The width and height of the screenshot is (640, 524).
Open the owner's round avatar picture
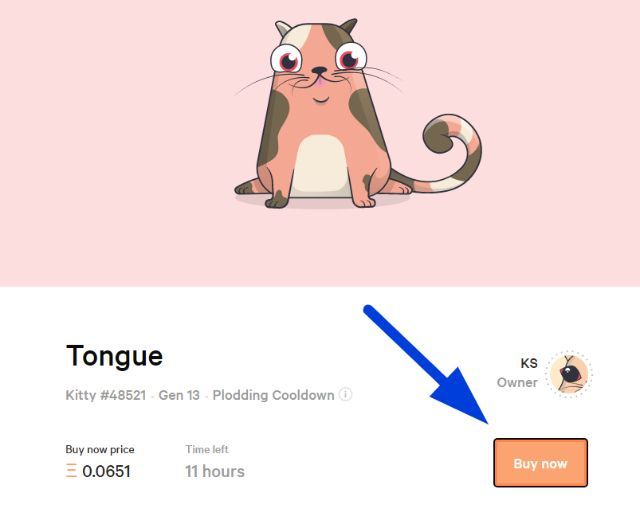(x=569, y=374)
